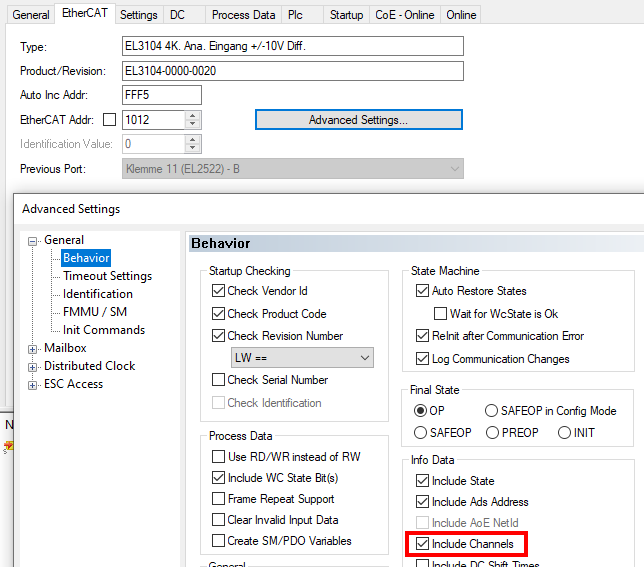Switch to the General tab
The height and width of the screenshot is (567, 644).
(31, 15)
